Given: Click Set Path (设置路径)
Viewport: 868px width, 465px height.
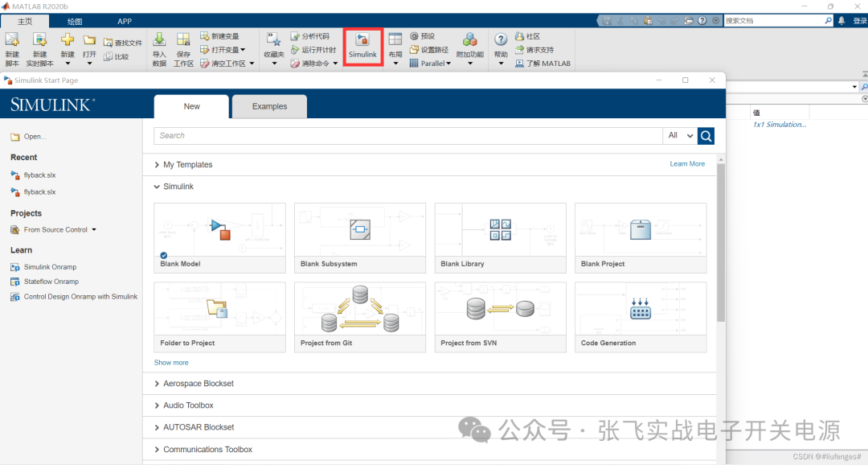Looking at the screenshot, I should coord(429,50).
